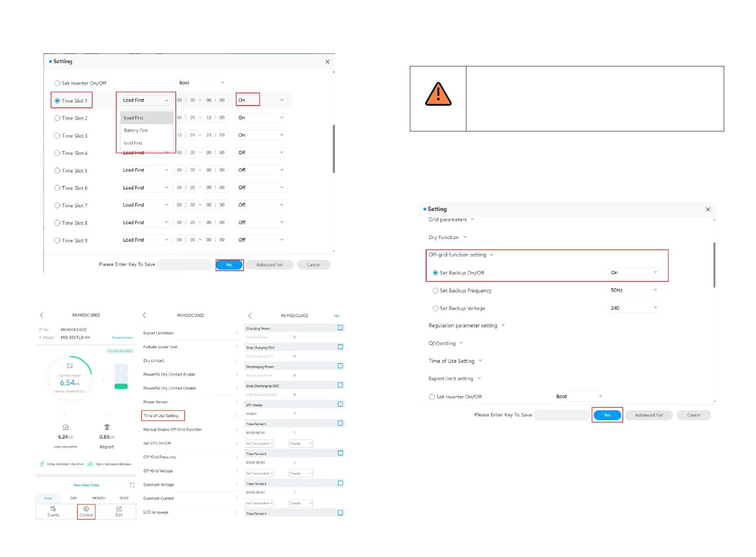
Task: Click the Advanced Set button in the Time Slot dialog
Action: [269, 265]
